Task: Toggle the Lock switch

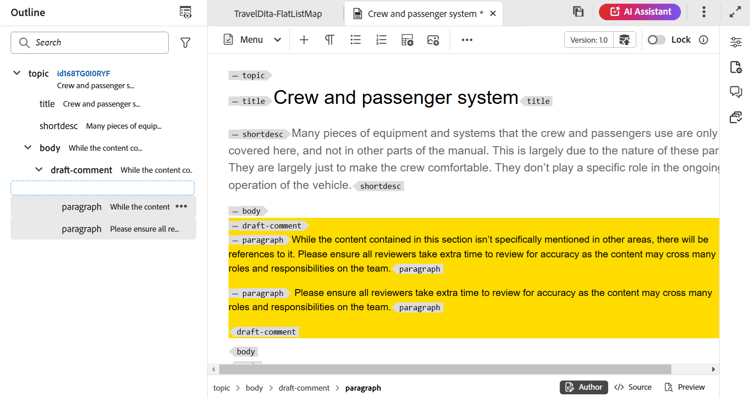Action: (x=656, y=40)
